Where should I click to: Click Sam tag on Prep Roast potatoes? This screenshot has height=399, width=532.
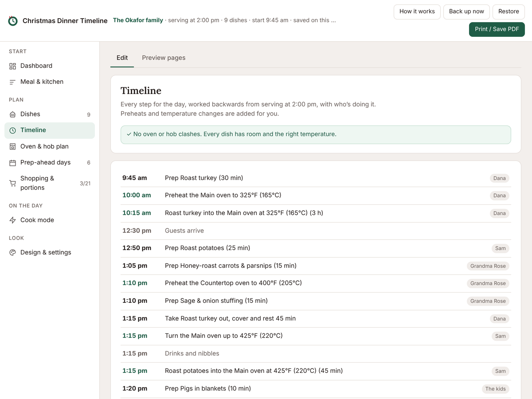coord(501,248)
